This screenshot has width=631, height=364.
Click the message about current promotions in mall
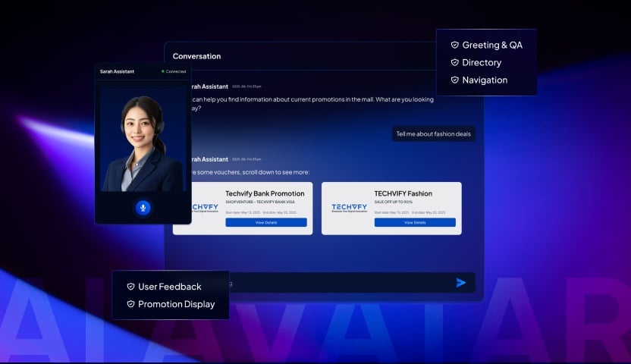click(x=312, y=103)
